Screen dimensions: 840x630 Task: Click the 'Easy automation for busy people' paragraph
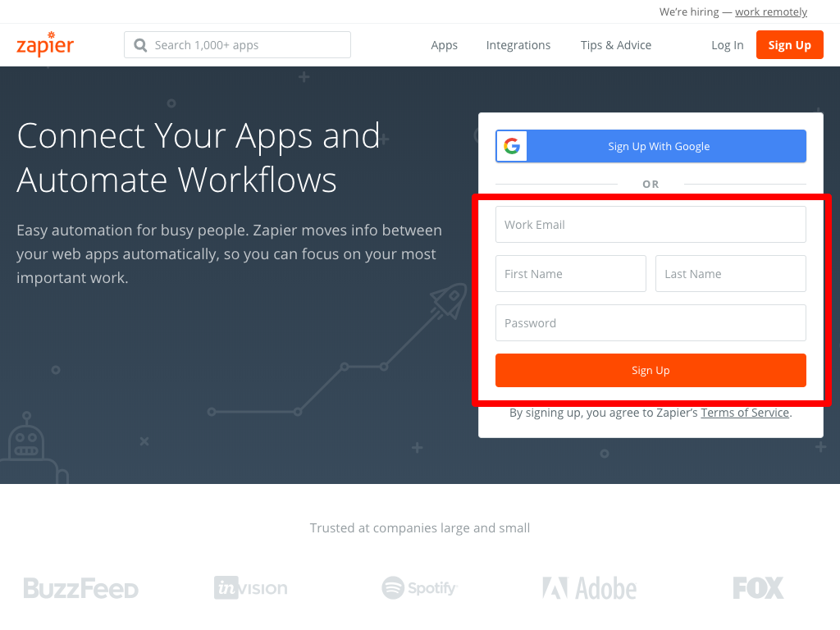click(230, 254)
